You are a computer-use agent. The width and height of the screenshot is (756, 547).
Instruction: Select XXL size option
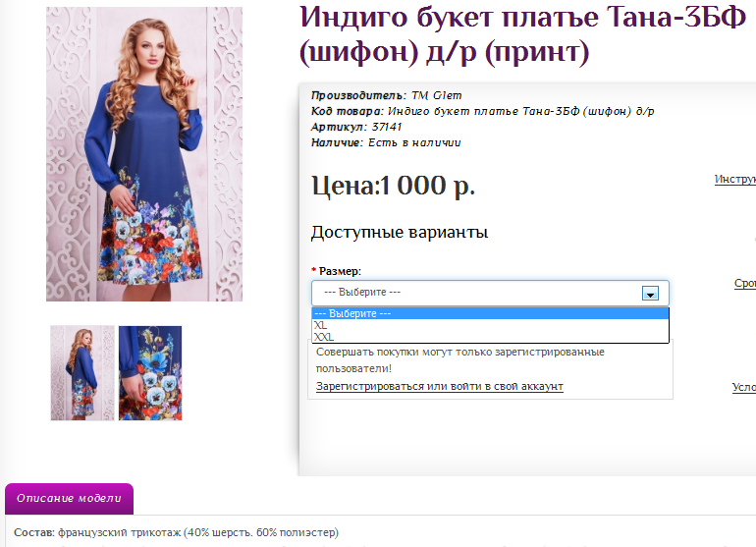tap(490, 337)
